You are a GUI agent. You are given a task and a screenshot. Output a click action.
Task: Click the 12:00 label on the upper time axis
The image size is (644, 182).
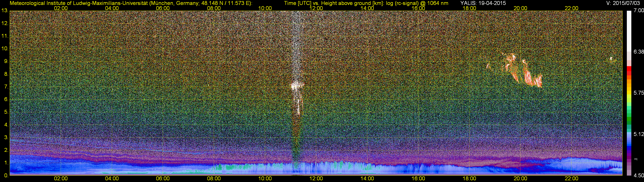316,8
